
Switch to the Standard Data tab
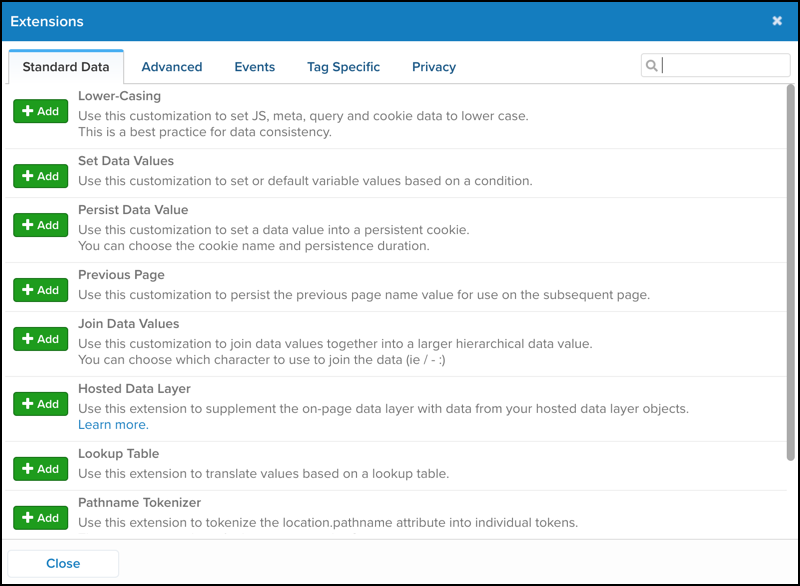[66, 67]
